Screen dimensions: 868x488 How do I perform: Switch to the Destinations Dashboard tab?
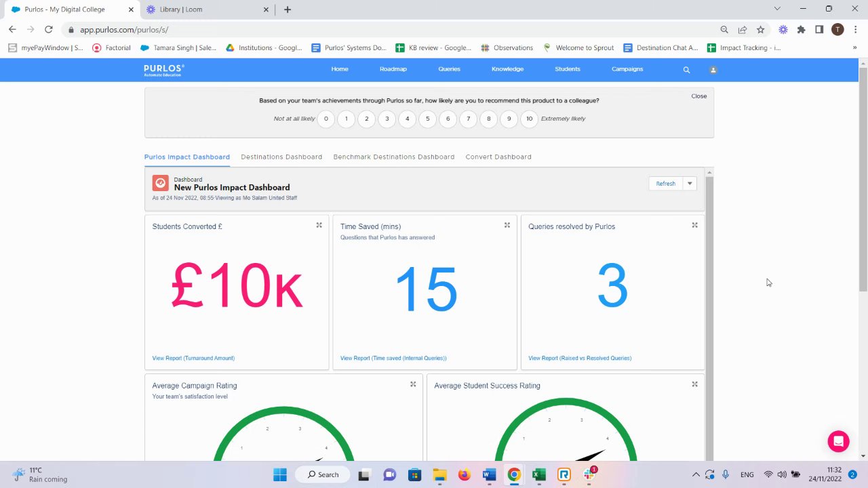click(281, 157)
